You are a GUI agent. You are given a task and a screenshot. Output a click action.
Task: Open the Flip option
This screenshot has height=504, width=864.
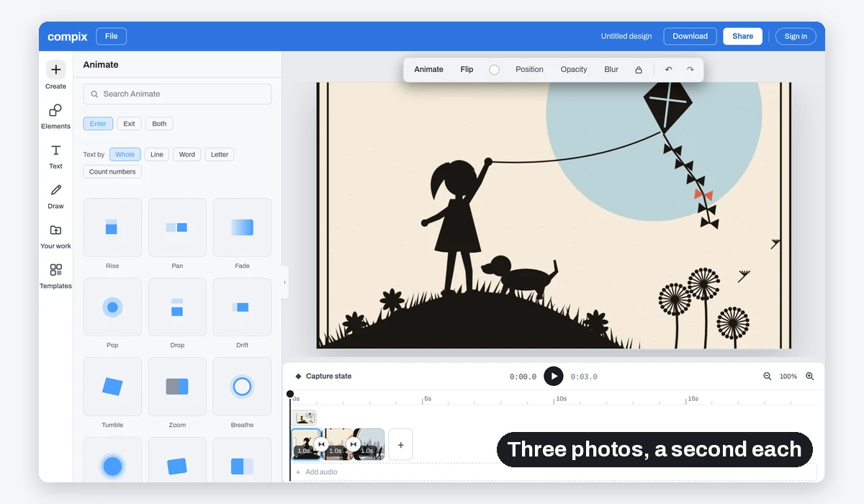pos(467,70)
